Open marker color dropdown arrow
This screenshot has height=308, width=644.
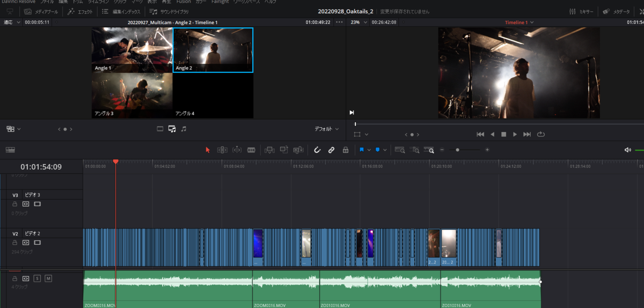click(x=385, y=150)
